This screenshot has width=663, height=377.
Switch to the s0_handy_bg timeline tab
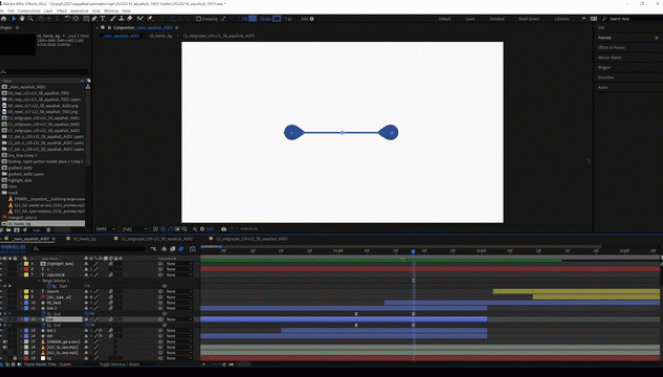(x=84, y=239)
